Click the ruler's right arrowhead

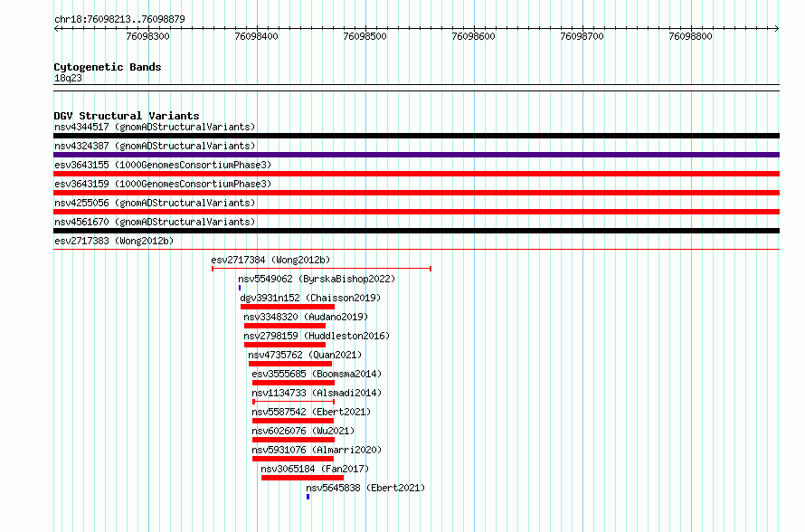pos(777,29)
